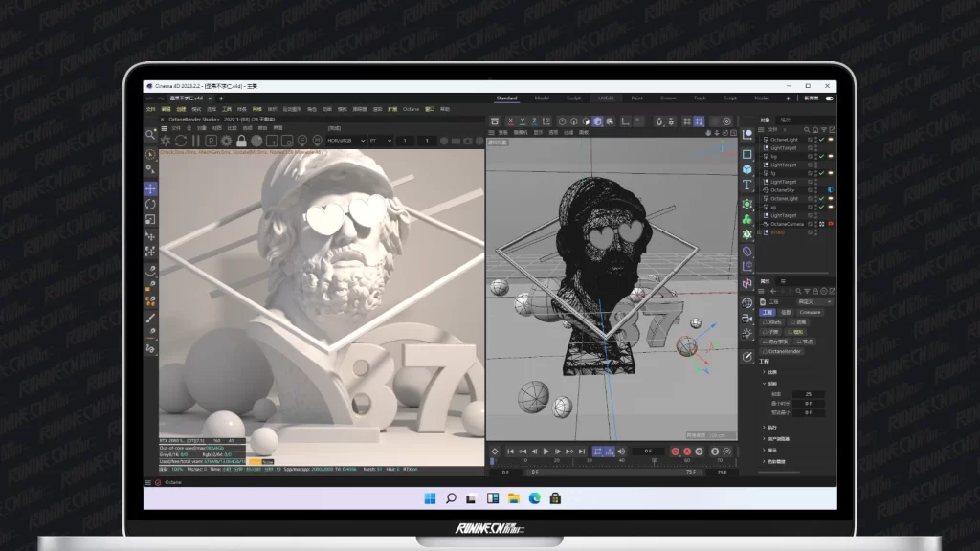Open Microsoft Edge from the taskbar
Viewport: 980px width, 551px height.
[x=534, y=498]
